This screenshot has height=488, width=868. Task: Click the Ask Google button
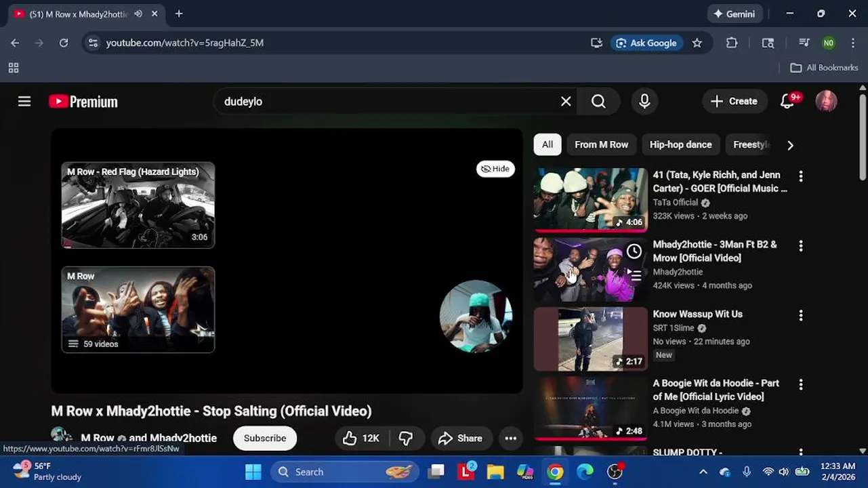pyautogui.click(x=647, y=43)
